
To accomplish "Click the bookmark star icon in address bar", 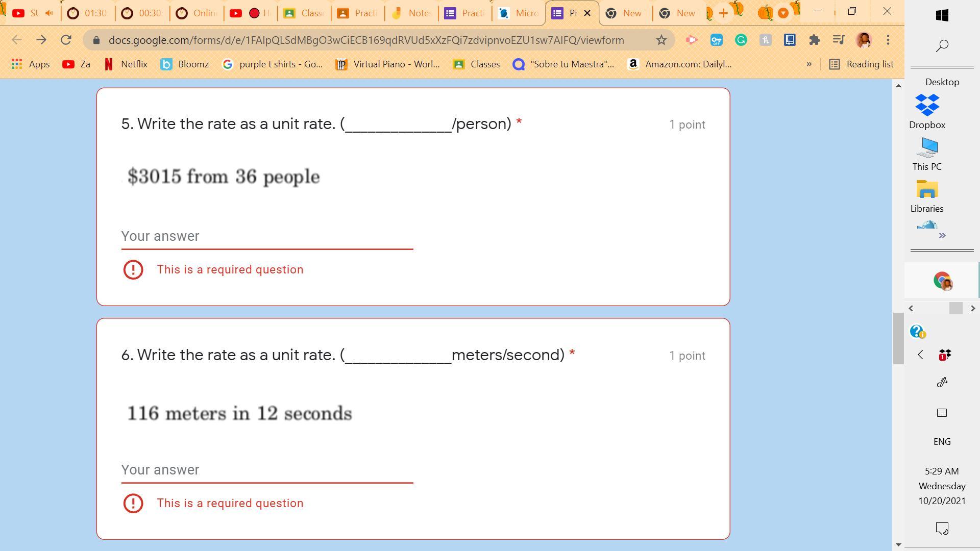I will pyautogui.click(x=661, y=40).
